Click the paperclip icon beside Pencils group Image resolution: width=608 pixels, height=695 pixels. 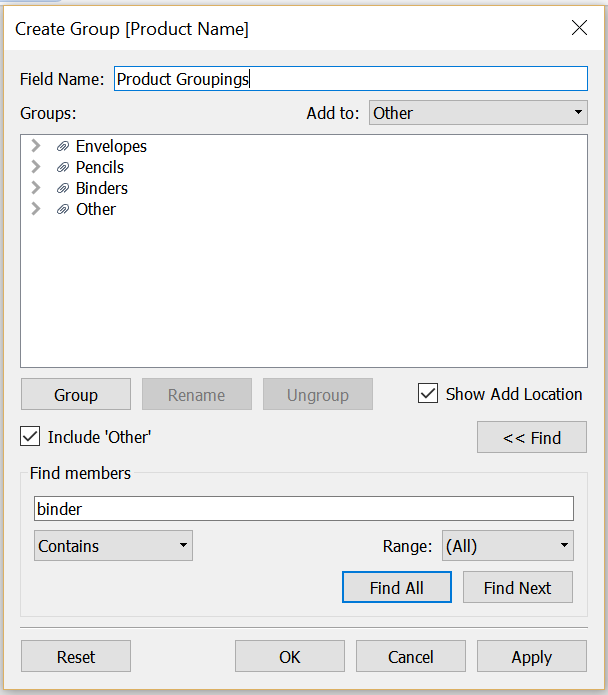click(x=63, y=168)
